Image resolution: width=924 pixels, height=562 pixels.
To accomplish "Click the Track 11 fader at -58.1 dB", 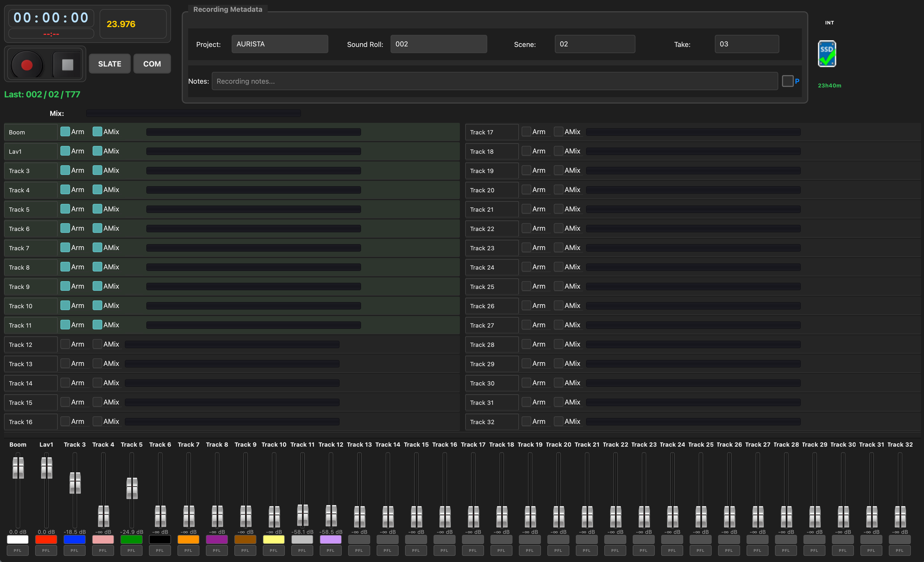I will 303,515.
